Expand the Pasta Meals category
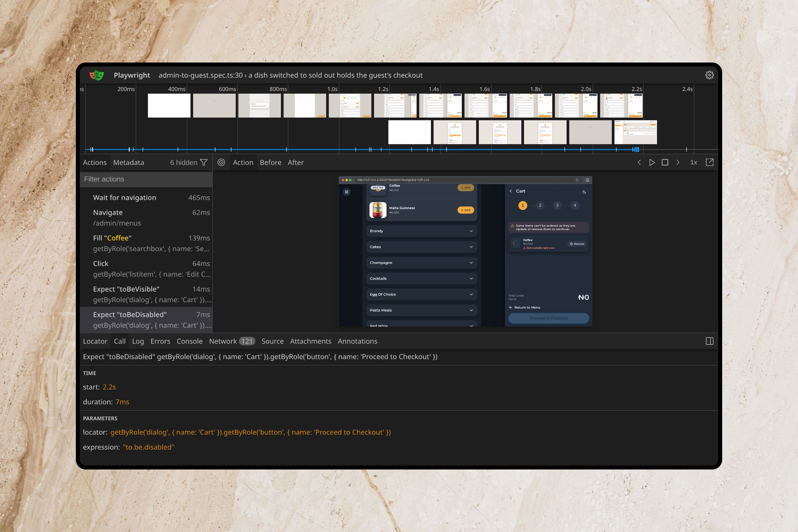The image size is (798, 532). [421, 310]
